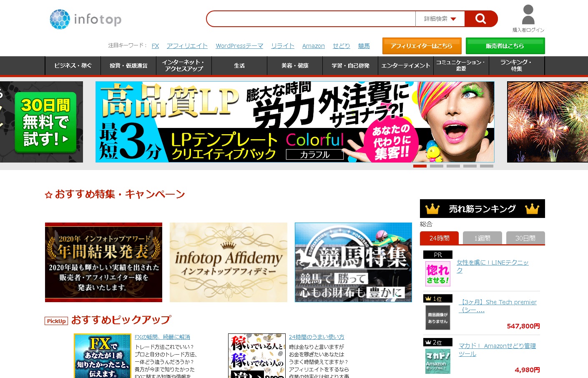
Task: Open the 学習・自己啓発 menu
Action: pos(350,65)
